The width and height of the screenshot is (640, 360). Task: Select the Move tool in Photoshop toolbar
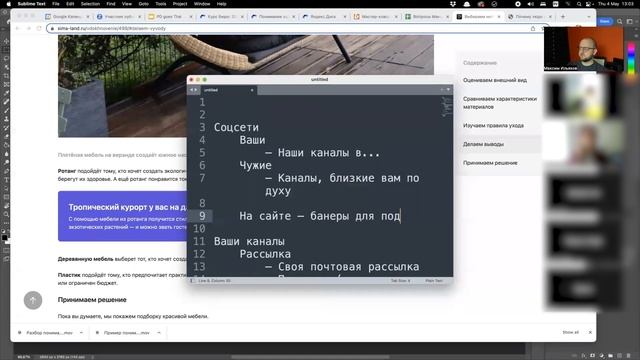(x=6, y=41)
